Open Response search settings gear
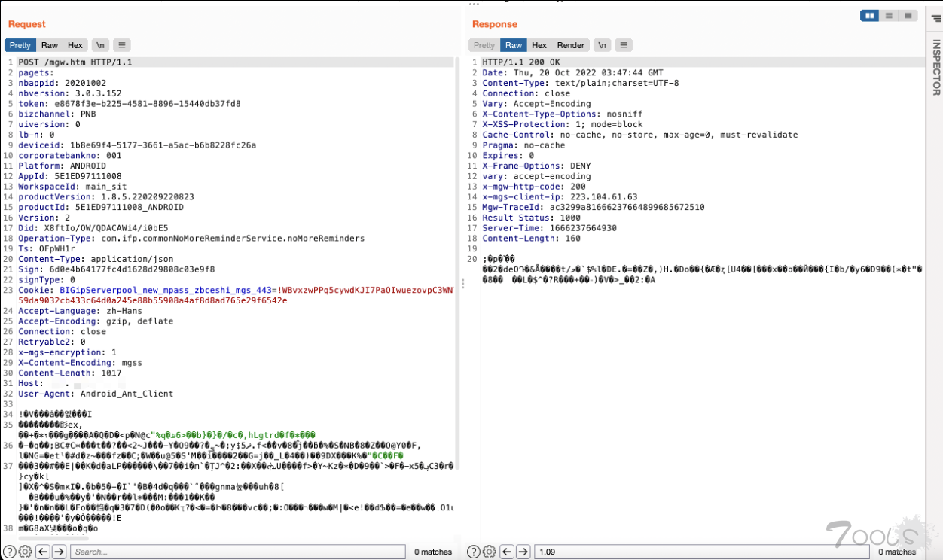Image resolution: width=943 pixels, height=560 pixels. [489, 552]
